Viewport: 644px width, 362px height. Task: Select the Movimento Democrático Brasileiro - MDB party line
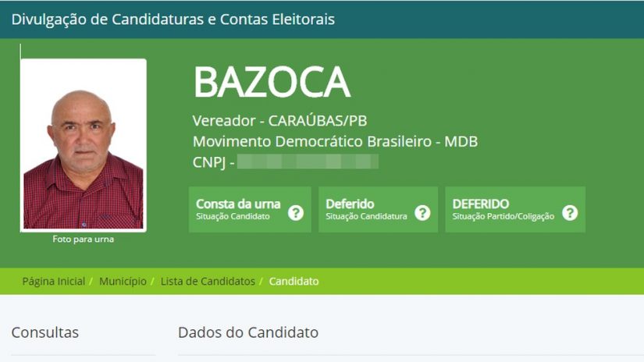click(335, 141)
